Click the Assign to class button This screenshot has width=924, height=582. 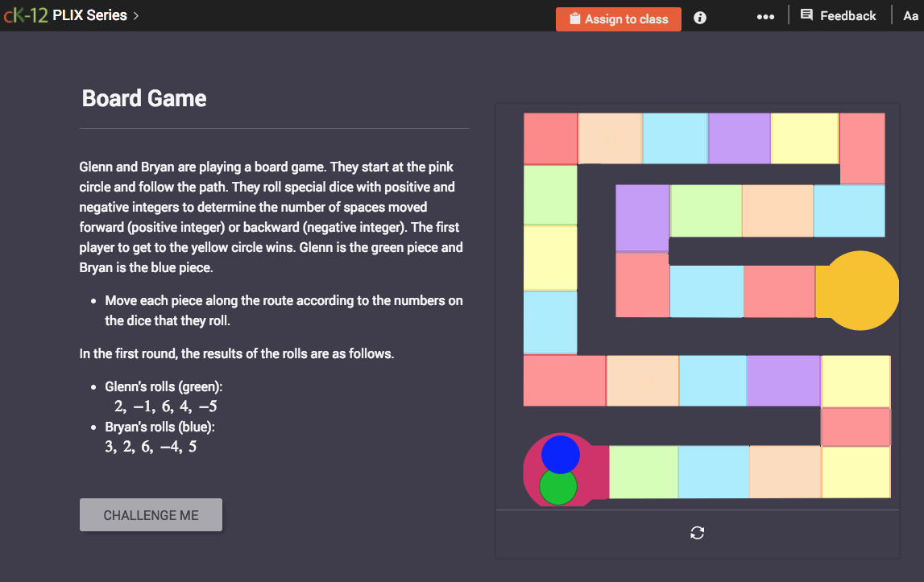pos(618,19)
